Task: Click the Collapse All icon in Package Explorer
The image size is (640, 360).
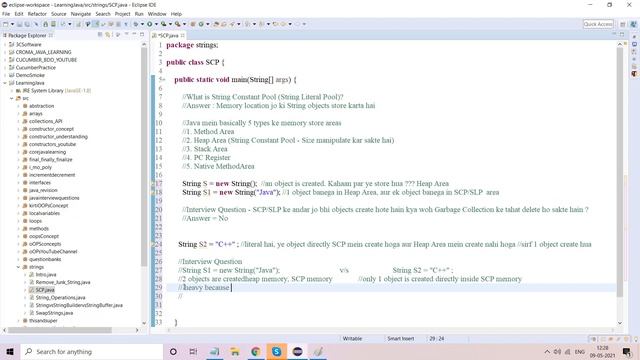Action: 100,35
